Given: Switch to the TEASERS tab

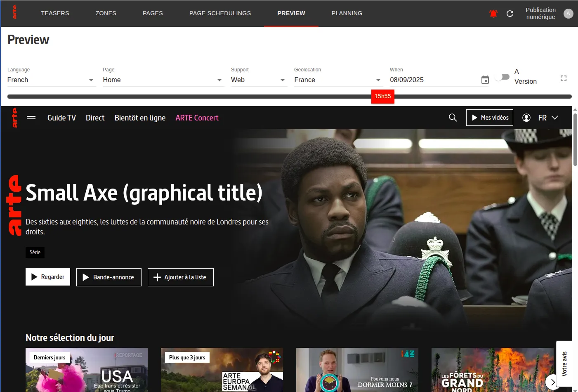Looking at the screenshot, I should click(55, 13).
